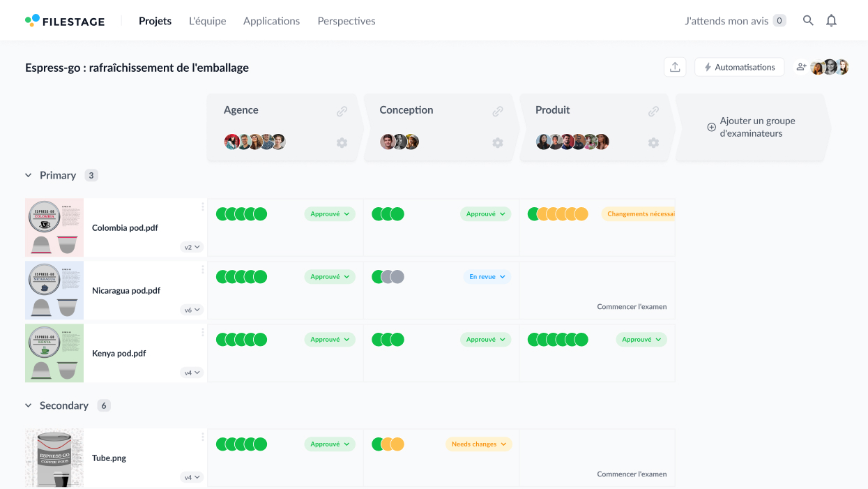The image size is (868, 489).
Task: Click the export project icon
Action: [674, 66]
